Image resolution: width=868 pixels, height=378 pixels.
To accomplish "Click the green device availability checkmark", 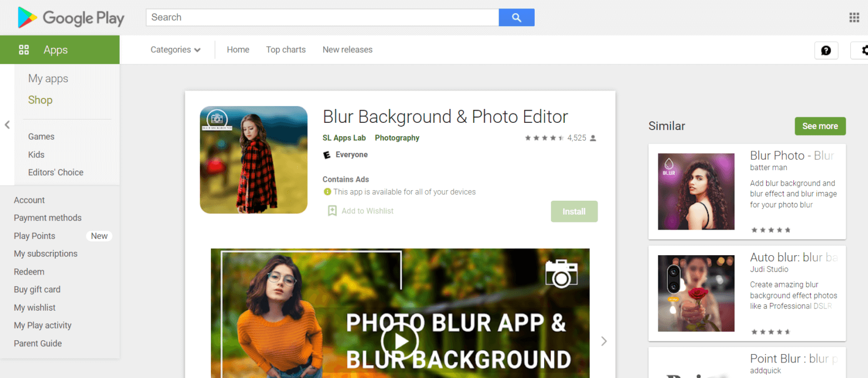I will pos(328,192).
